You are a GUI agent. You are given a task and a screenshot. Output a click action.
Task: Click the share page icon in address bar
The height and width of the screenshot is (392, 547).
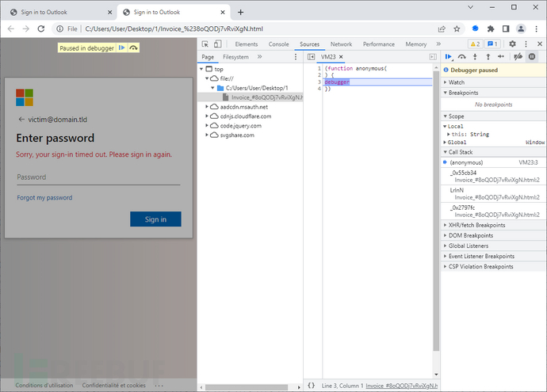tap(442, 29)
